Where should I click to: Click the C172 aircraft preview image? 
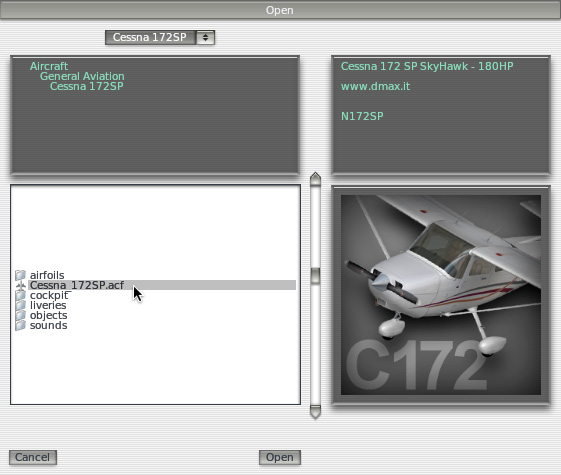coord(441,295)
